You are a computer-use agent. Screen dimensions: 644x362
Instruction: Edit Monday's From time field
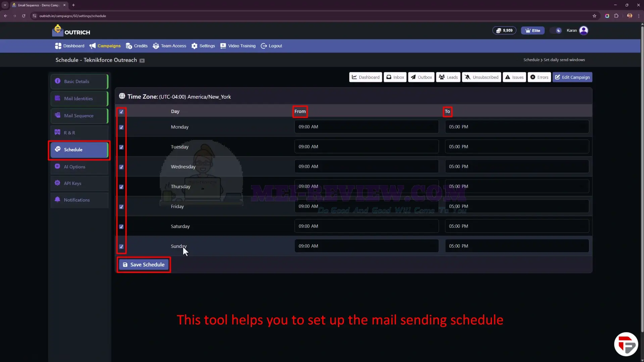click(x=366, y=127)
